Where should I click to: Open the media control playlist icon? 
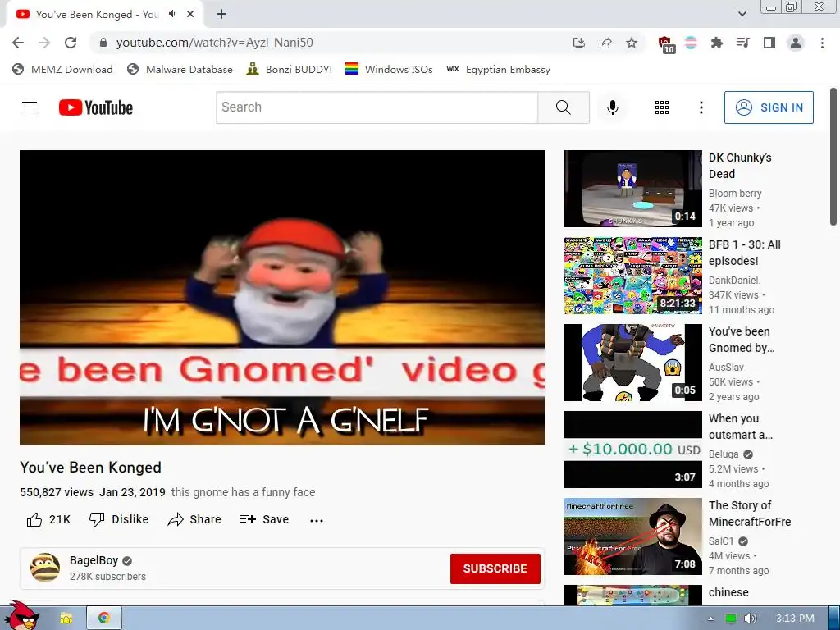[742, 43]
